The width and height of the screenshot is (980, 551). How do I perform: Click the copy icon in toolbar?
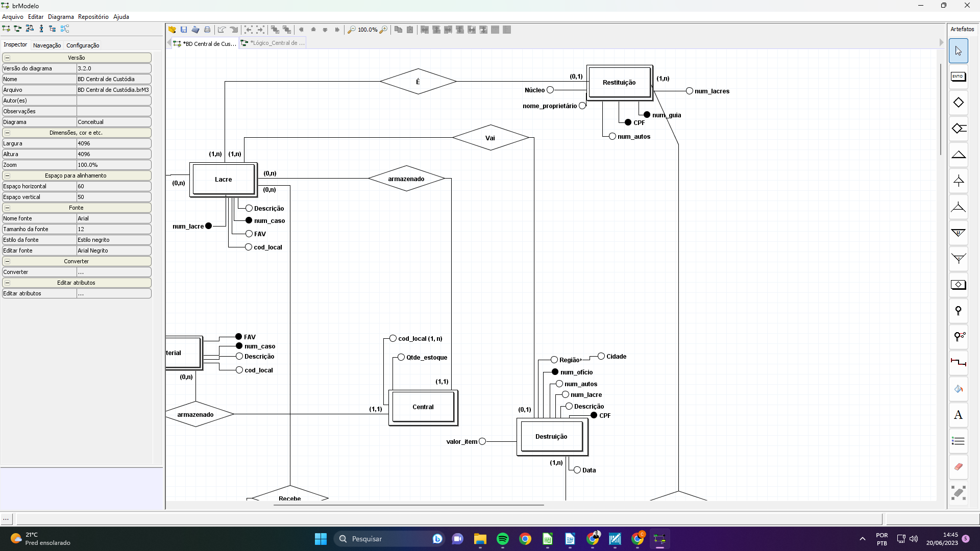coord(398,30)
